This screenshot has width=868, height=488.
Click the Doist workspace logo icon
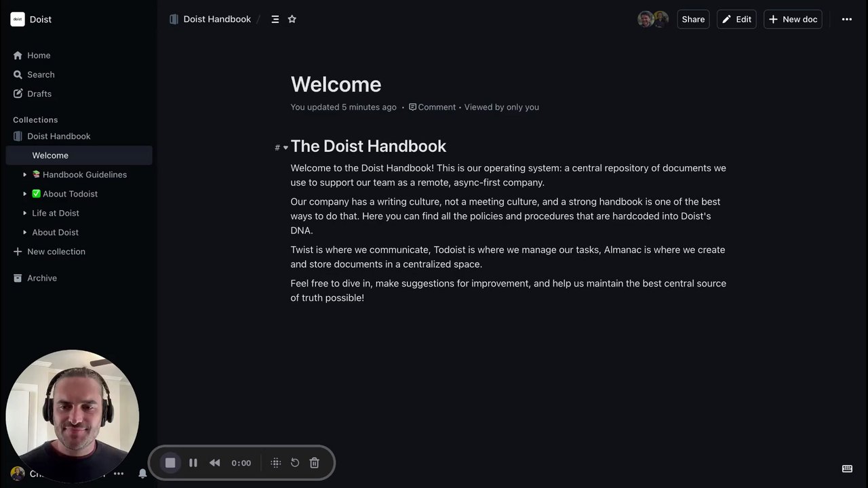click(18, 19)
